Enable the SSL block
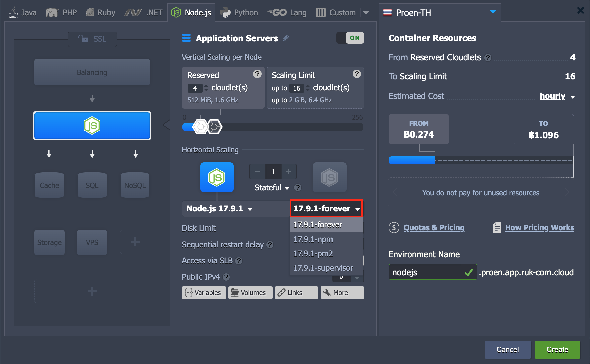Viewport: 590px width, 364px height. [x=92, y=39]
